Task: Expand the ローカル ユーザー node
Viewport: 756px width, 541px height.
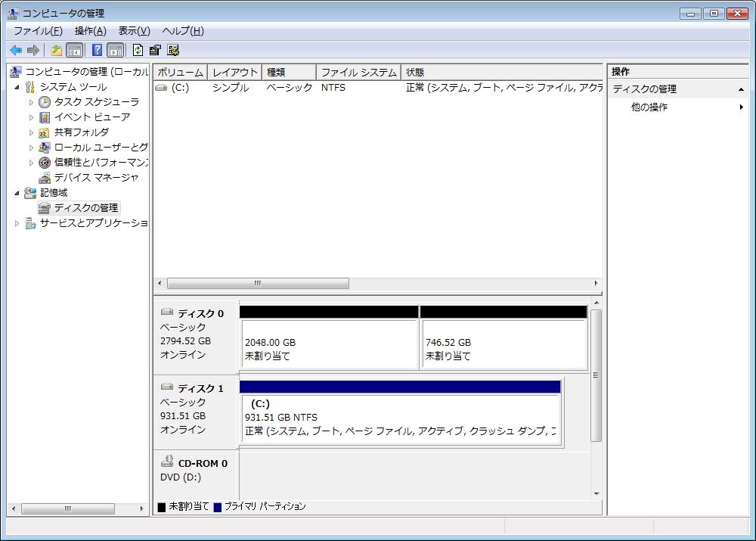Action: pos(31,148)
